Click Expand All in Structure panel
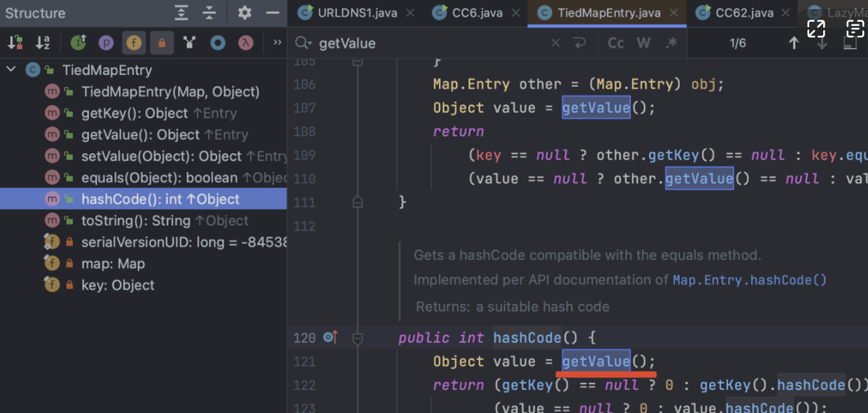 (181, 13)
